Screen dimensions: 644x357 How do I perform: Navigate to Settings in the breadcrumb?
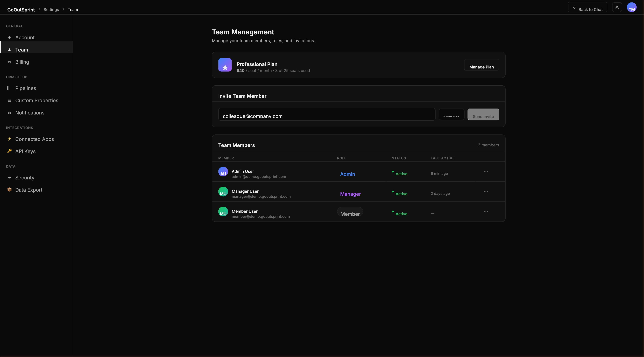51,9
